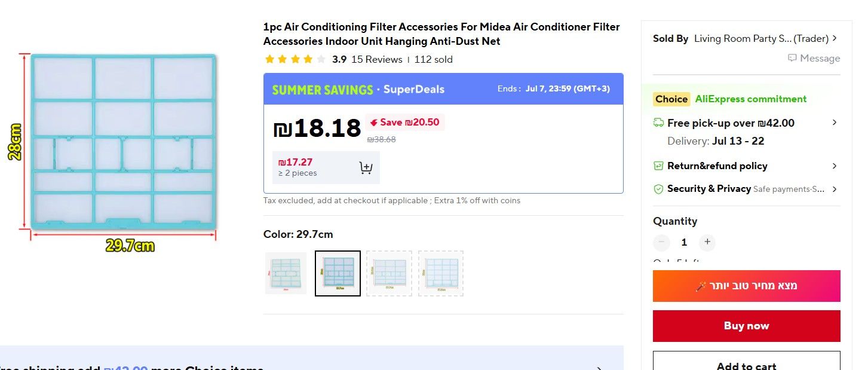Increase quantity with plus button
Image resolution: width=868 pixels, height=370 pixels.
pyautogui.click(x=707, y=242)
